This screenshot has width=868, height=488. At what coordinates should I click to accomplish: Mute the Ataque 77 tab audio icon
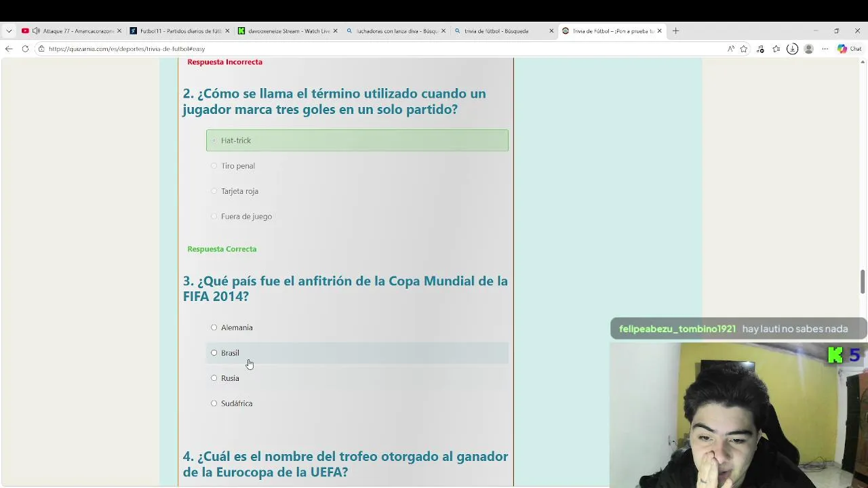click(x=36, y=30)
